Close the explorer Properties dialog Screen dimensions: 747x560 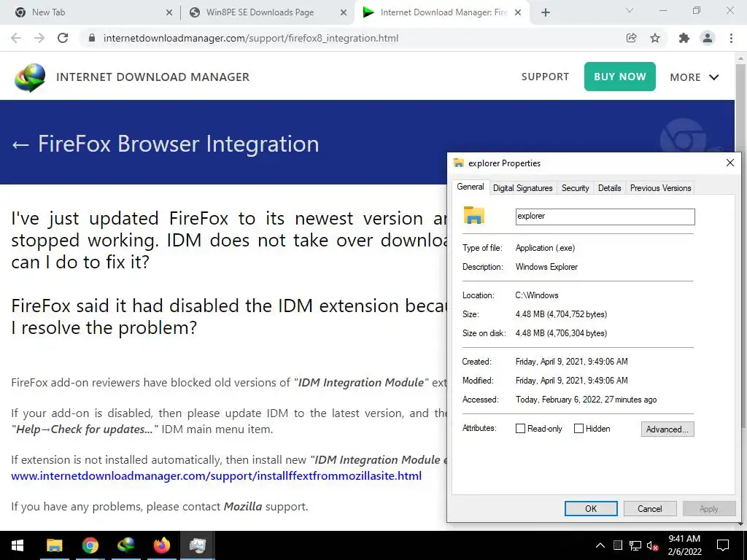point(729,163)
